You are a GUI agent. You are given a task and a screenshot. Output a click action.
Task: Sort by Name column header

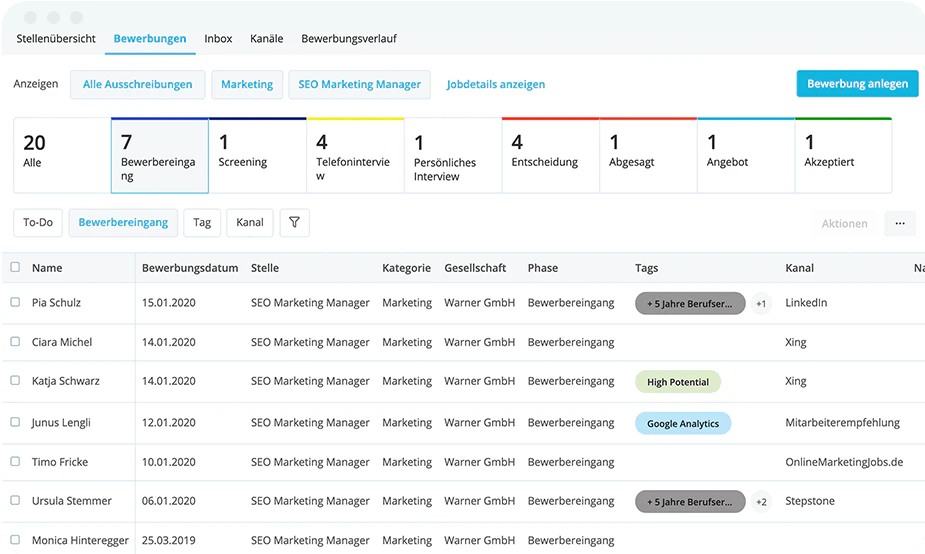(x=47, y=268)
